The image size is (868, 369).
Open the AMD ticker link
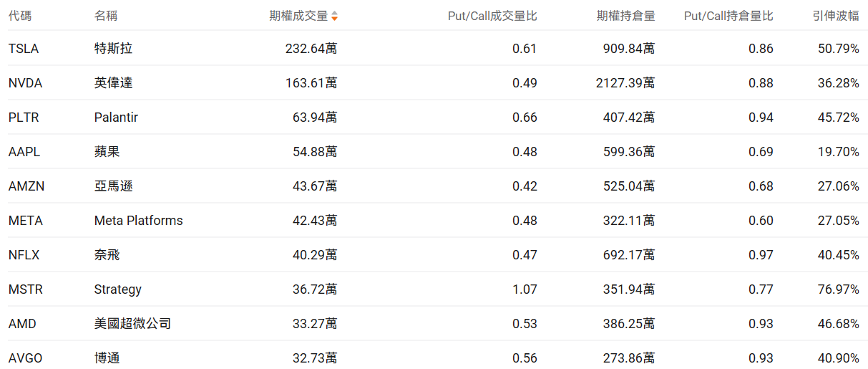point(22,324)
